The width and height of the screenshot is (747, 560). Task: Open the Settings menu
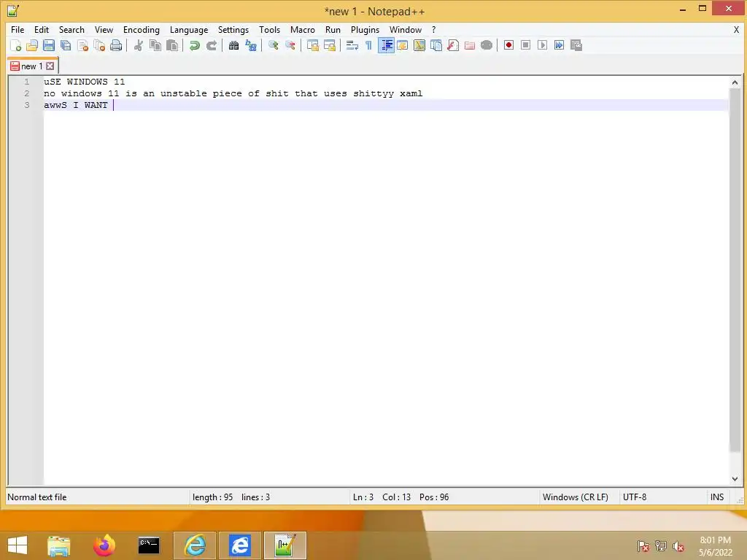point(233,29)
